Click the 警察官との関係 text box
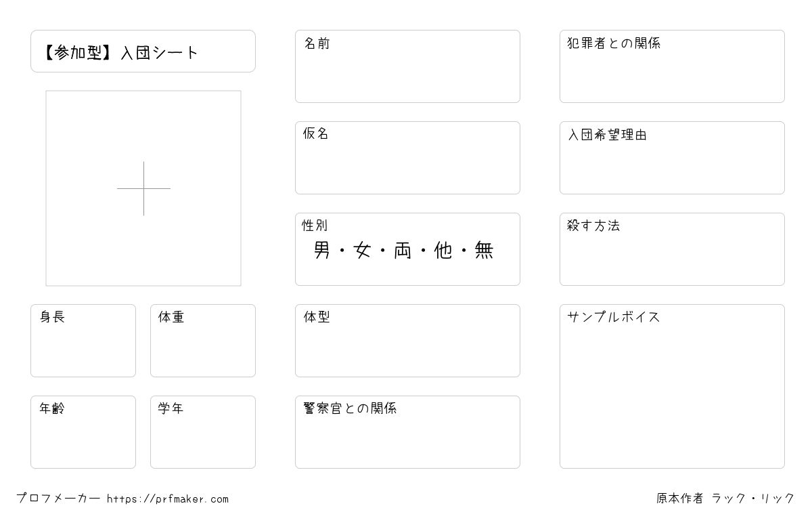 click(x=407, y=432)
